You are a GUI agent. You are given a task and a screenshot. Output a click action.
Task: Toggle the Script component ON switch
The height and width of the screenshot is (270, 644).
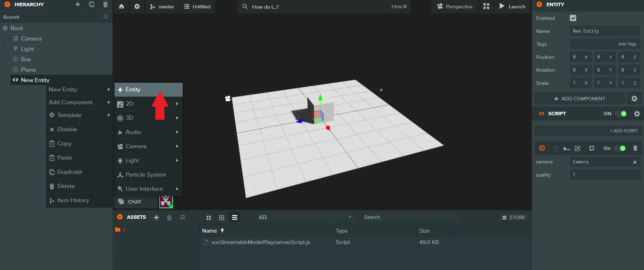click(x=621, y=114)
